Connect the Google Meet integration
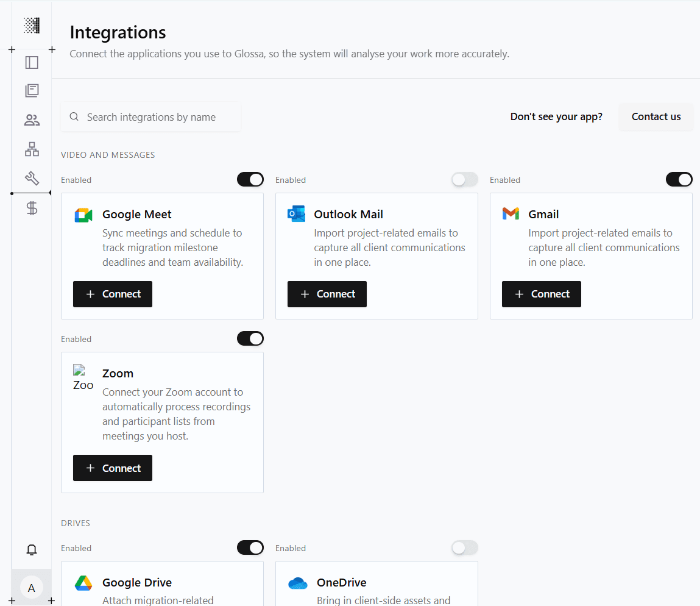This screenshot has height=606, width=700. point(112,294)
